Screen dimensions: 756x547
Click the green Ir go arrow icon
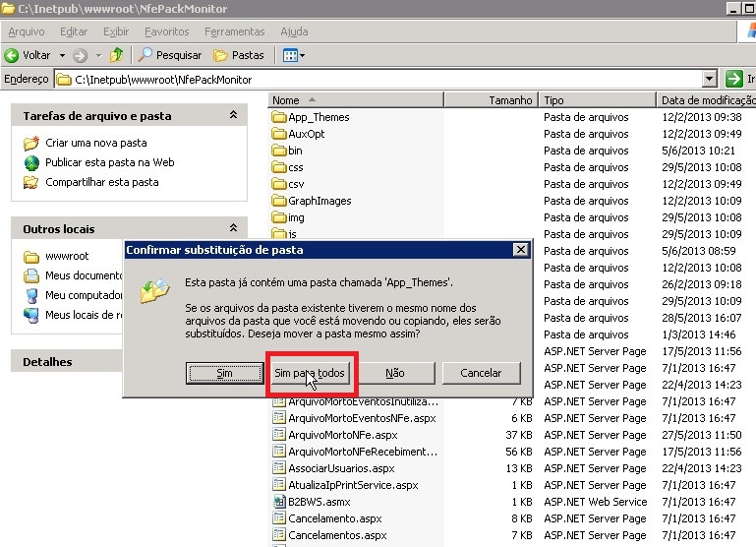coord(733,80)
